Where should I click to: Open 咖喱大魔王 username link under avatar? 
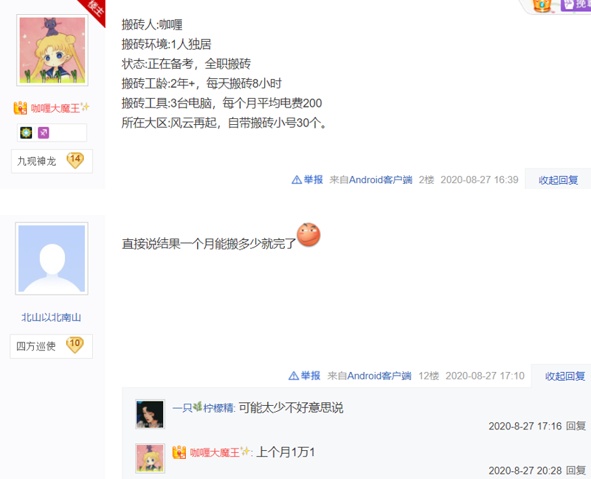point(55,109)
